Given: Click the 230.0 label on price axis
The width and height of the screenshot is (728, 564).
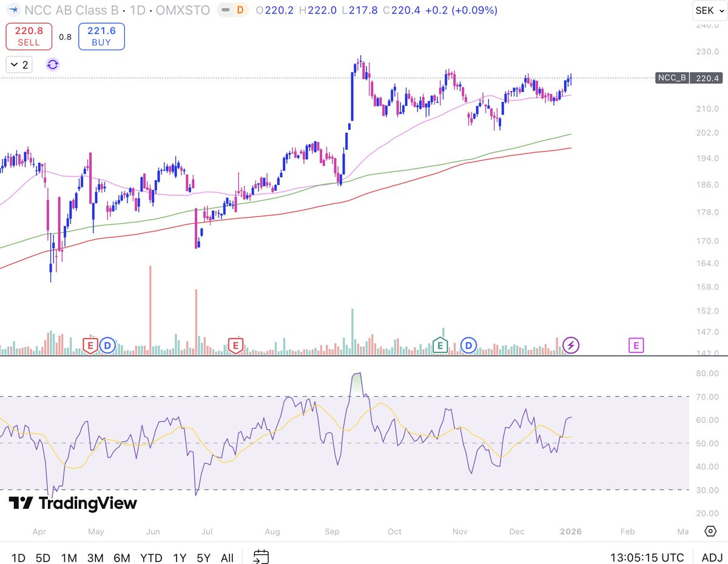Looking at the screenshot, I should click(x=708, y=52).
